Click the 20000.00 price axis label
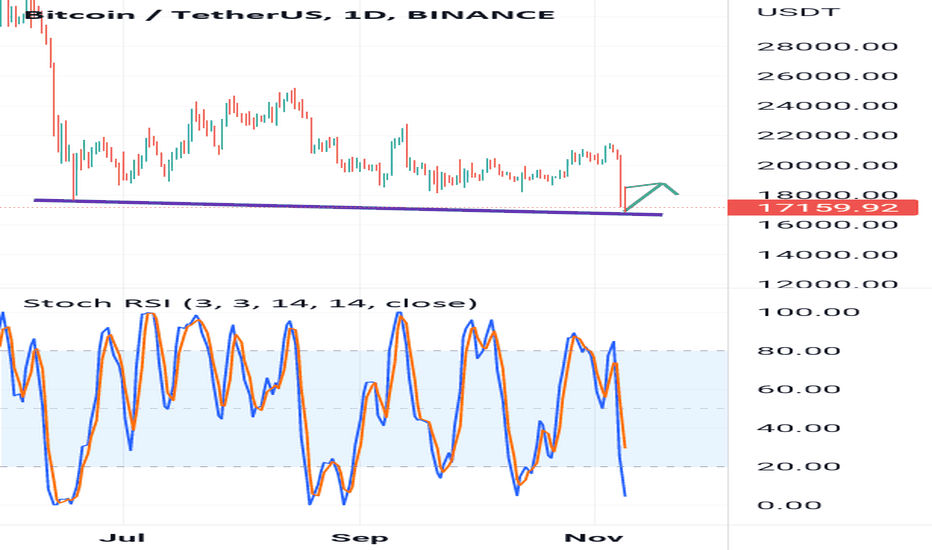The width and height of the screenshot is (932, 550). pos(827,165)
